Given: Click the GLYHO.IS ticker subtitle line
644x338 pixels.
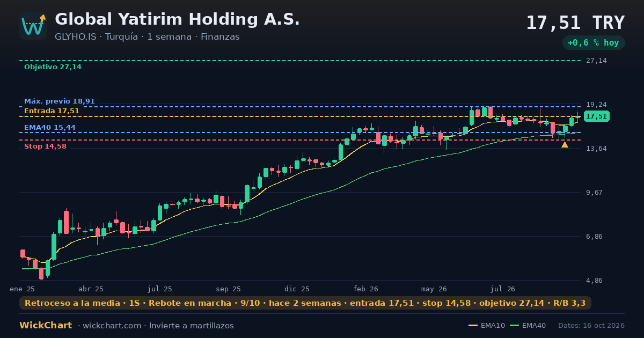Looking at the screenshot, I should (147, 37).
